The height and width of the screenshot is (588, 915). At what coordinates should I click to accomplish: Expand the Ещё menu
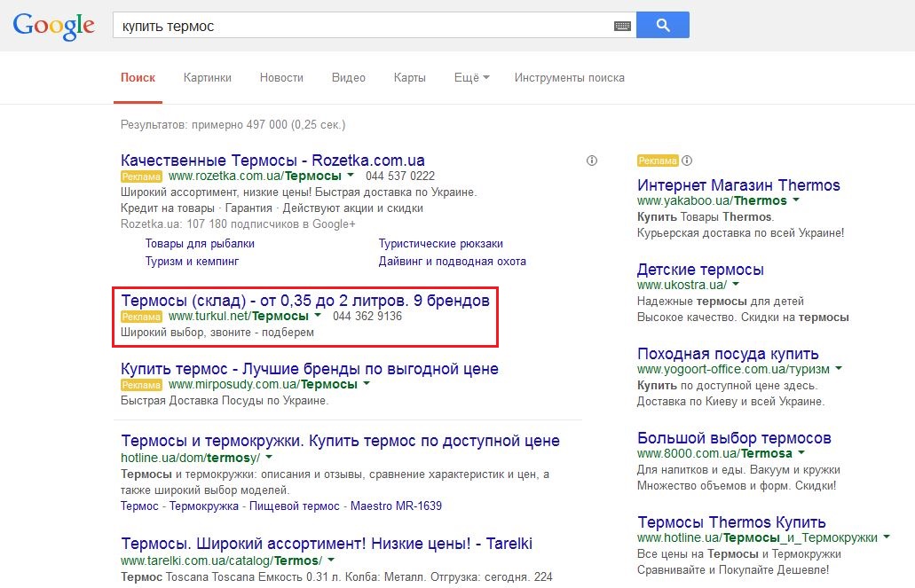pyautogui.click(x=470, y=77)
